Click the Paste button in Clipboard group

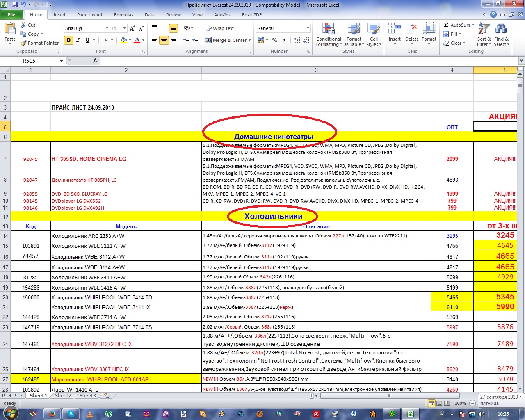(x=10, y=34)
